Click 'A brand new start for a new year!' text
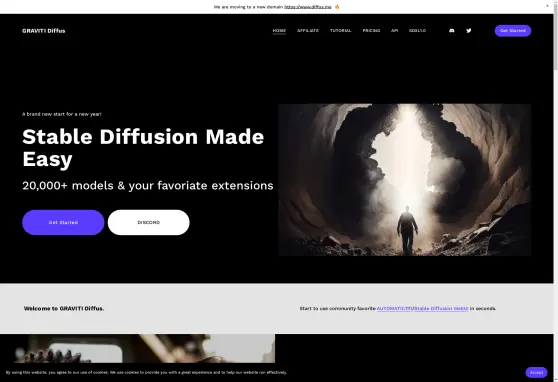Viewport: 558px width, 382px height. coord(62,114)
